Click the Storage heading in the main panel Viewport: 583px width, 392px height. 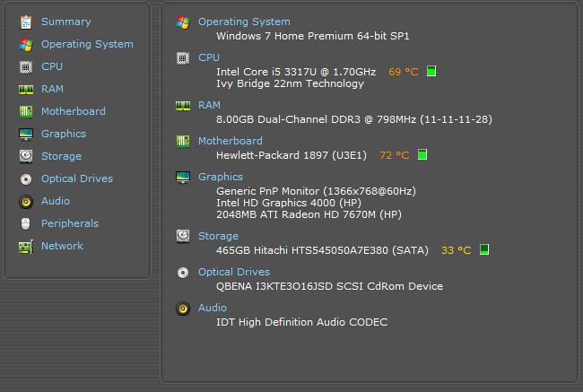(218, 236)
